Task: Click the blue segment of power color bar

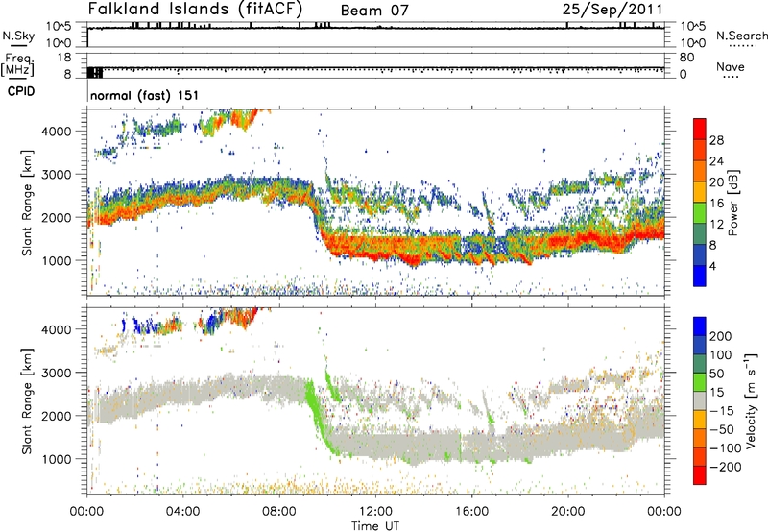Action: [x=700, y=276]
